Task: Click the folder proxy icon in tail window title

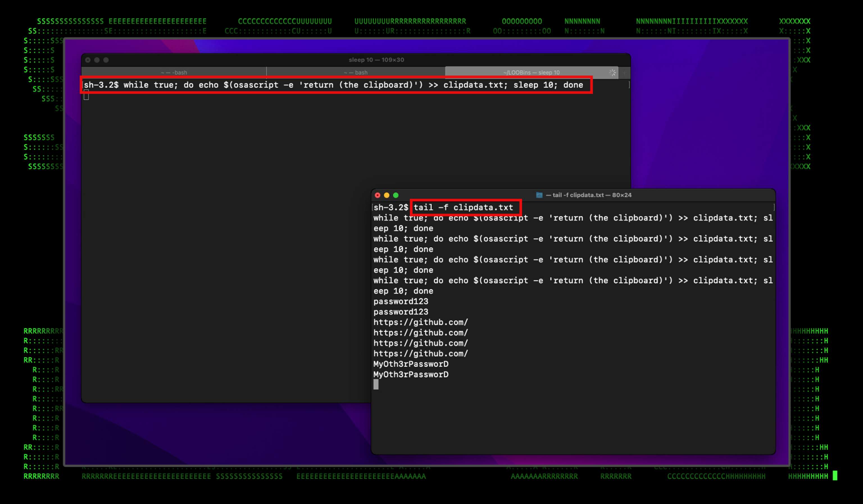Action: [x=539, y=195]
